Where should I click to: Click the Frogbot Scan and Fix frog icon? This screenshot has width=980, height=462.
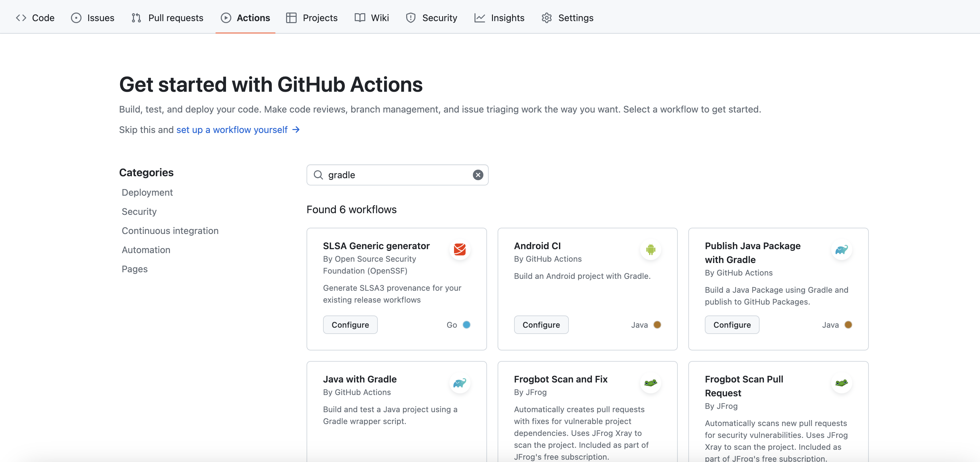(x=651, y=383)
